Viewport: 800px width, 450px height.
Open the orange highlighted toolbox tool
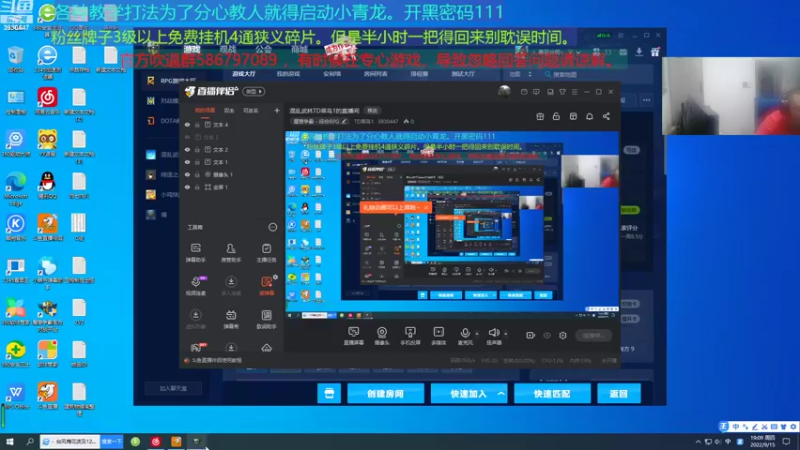[x=266, y=286]
